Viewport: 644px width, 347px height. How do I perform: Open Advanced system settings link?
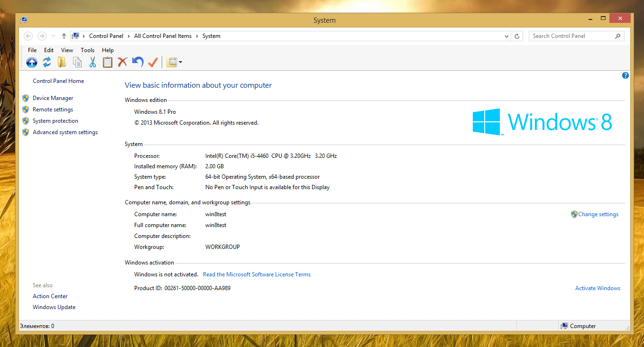tap(65, 132)
